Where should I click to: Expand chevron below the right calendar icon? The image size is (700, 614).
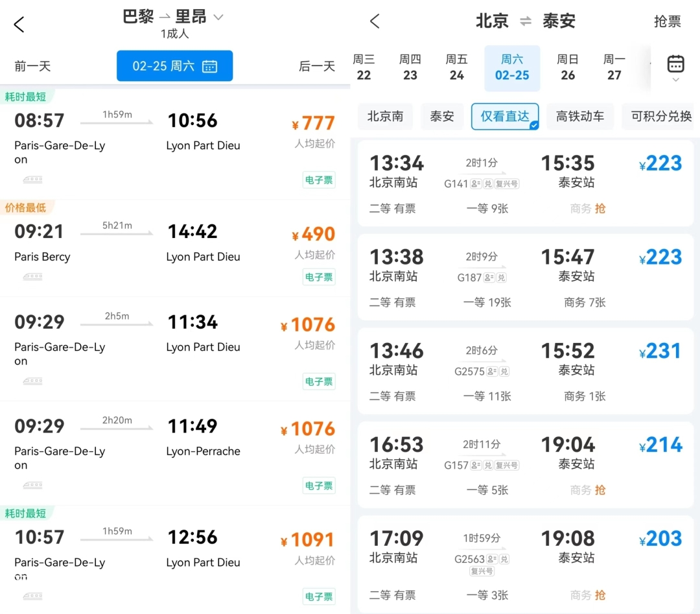[x=676, y=80]
